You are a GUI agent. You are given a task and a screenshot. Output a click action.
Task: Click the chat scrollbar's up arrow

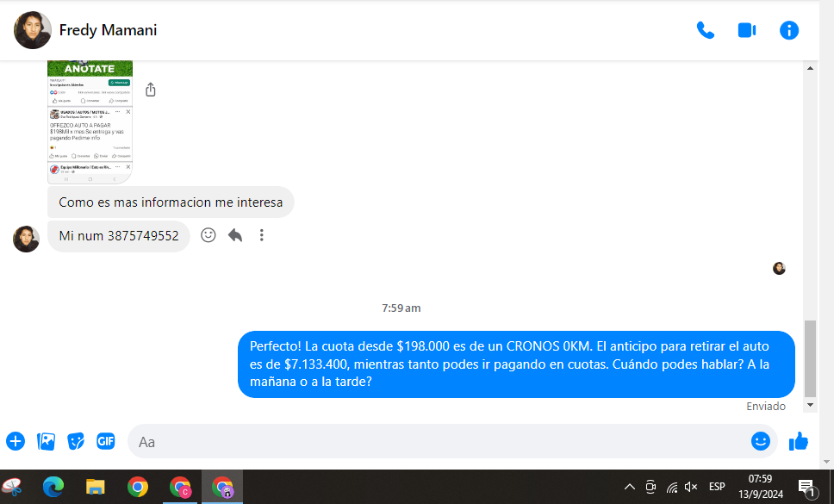810,68
